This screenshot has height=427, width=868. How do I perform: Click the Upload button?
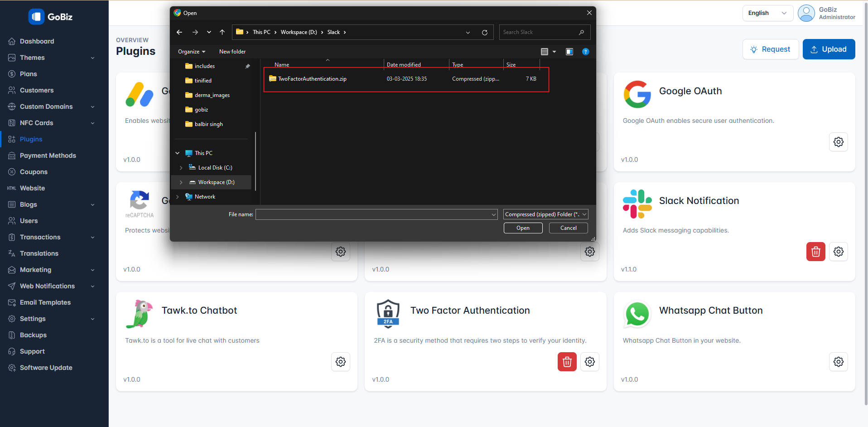click(829, 49)
